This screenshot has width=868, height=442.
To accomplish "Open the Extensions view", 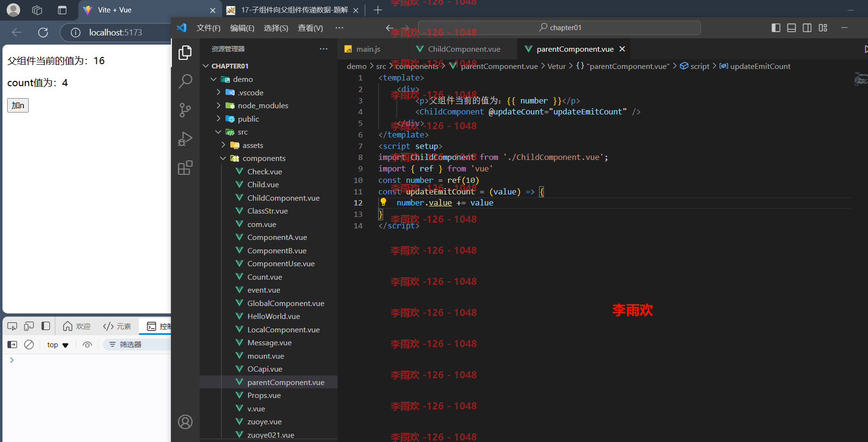I will coord(185,168).
